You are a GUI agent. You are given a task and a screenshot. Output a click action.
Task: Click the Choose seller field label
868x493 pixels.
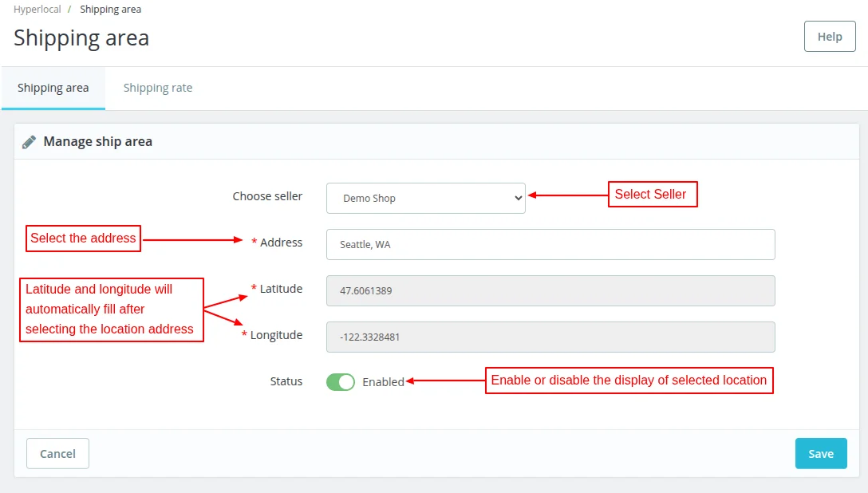pos(267,196)
